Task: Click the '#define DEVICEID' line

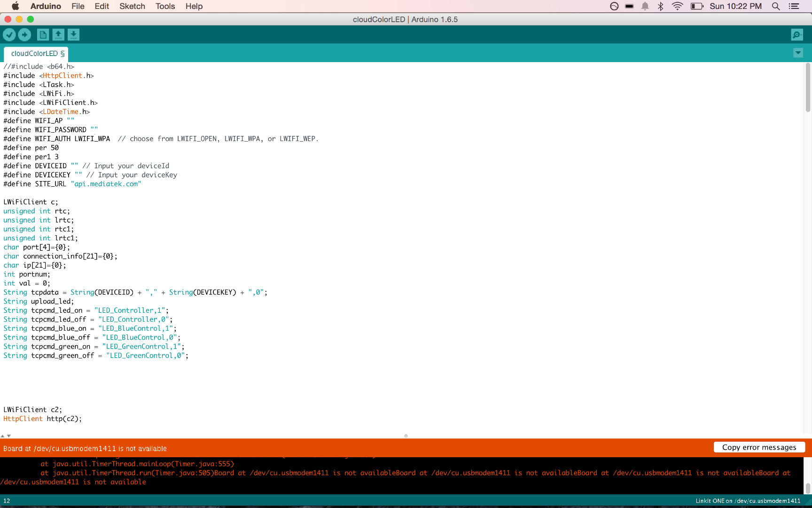Action: click(x=86, y=166)
